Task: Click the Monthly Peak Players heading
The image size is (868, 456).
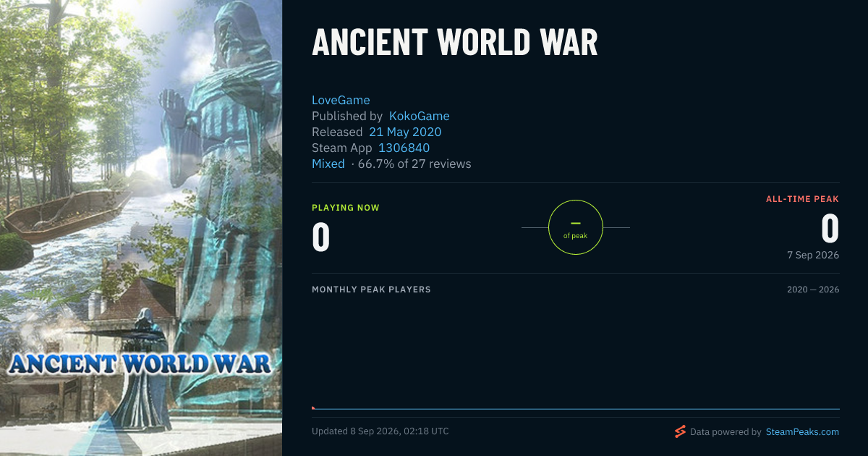Action: (371, 290)
